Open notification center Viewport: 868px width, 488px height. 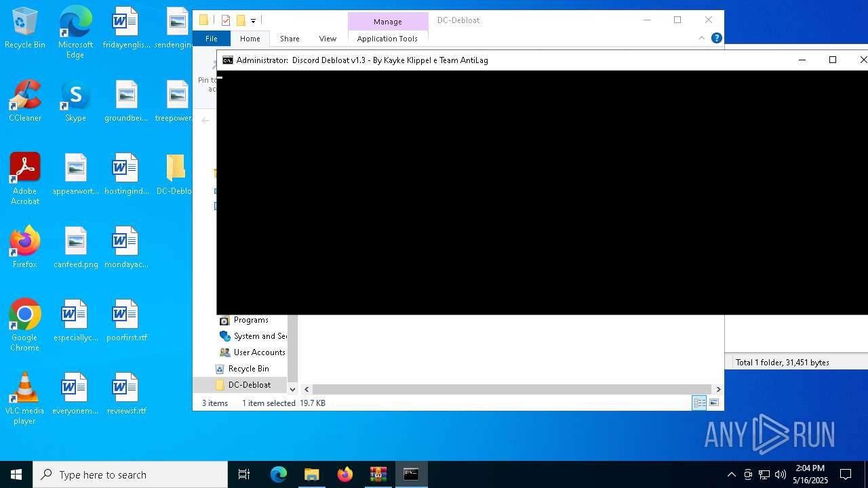click(x=846, y=474)
